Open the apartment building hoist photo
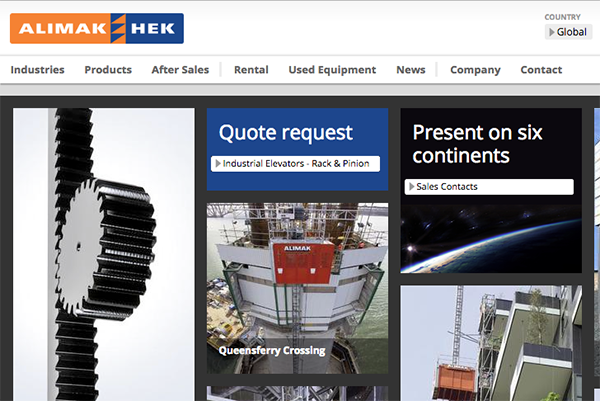The image size is (600, 401). coord(491,343)
